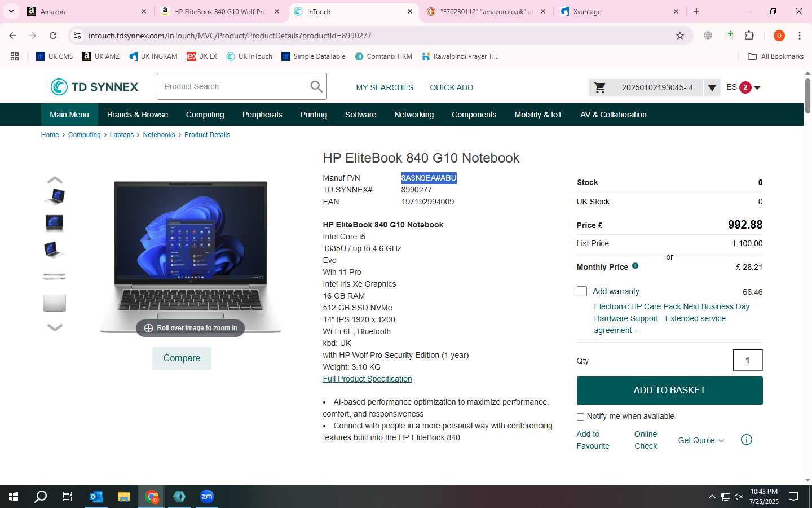
Task: Open the Peripherals menu
Action: 262,115
